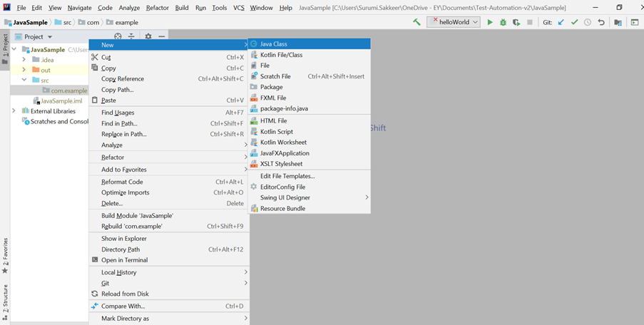
Task: Expand the .idea folder arrow
Action: click(x=24, y=59)
